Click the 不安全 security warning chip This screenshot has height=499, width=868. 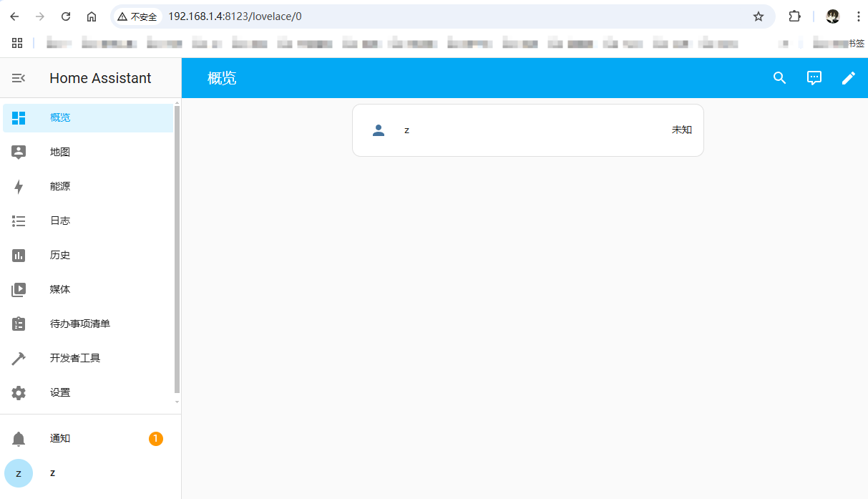(137, 16)
